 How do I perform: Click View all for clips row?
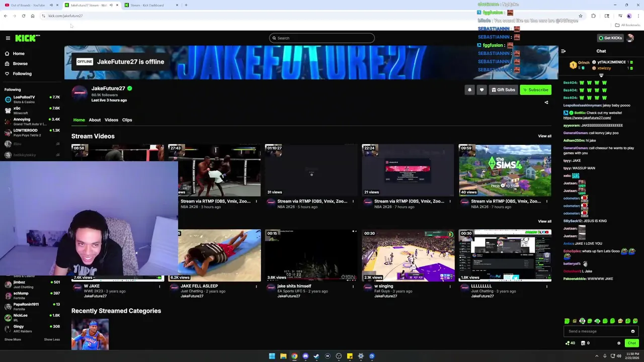point(544,221)
